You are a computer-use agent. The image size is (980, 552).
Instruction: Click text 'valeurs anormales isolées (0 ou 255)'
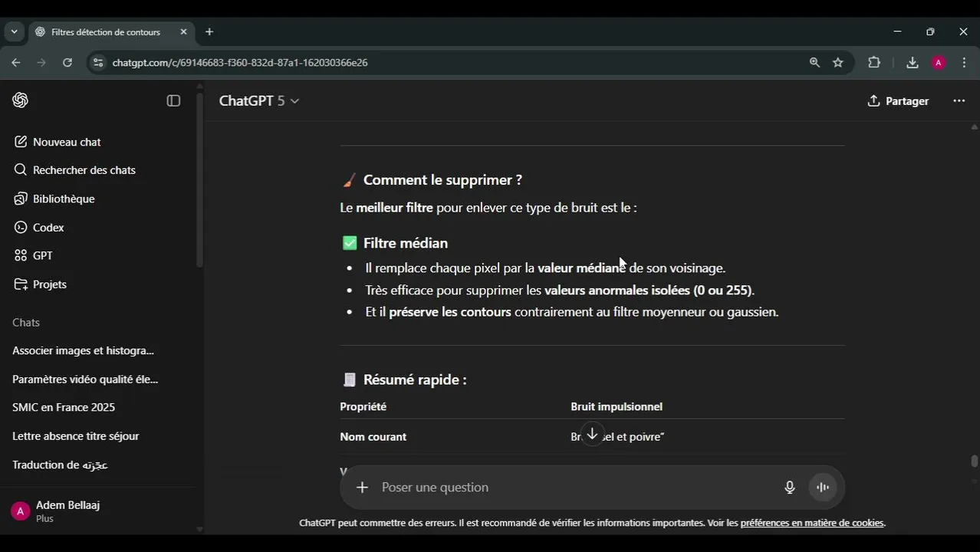point(649,291)
